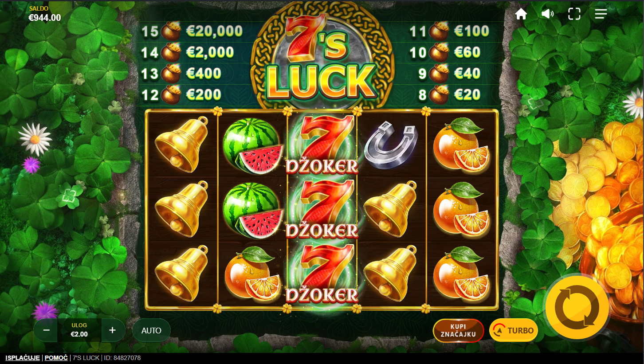Click the SALDO €944.00 balance
The height and width of the screenshot is (364, 644).
pos(45,14)
